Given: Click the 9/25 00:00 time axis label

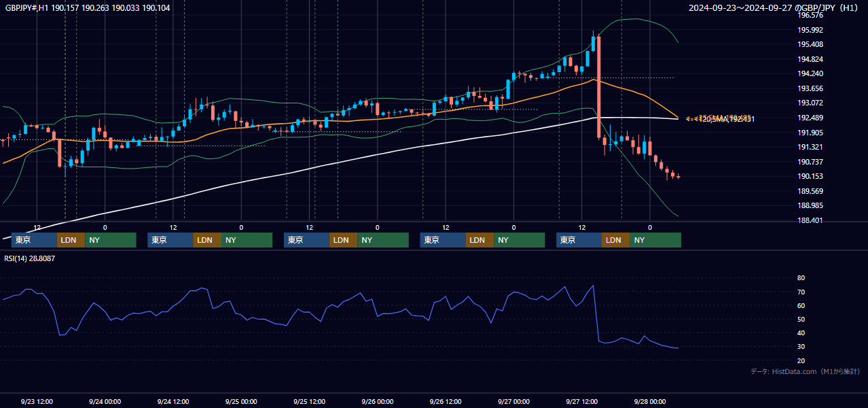Looking at the screenshot, I should (241, 401).
